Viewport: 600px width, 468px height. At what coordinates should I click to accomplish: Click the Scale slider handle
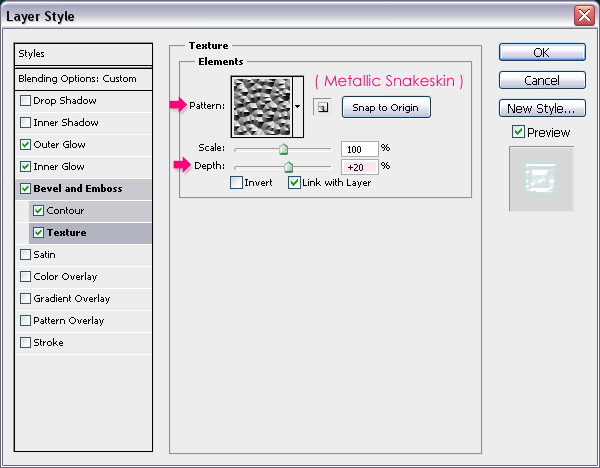[283, 149]
